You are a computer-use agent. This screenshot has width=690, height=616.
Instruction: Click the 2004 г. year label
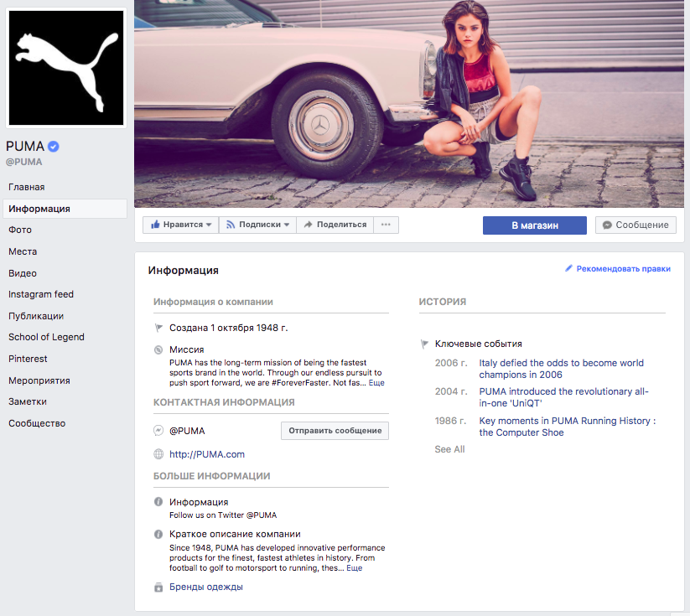pos(451,391)
